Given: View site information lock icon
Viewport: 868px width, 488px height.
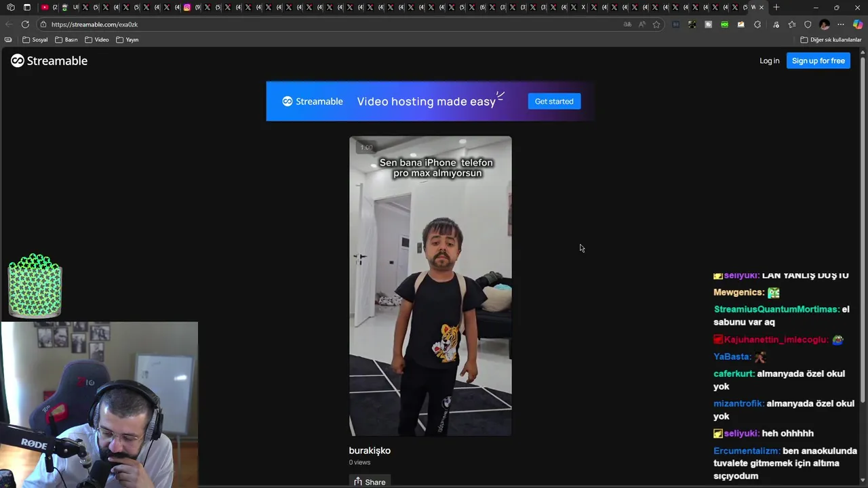Looking at the screenshot, I should 43,24.
